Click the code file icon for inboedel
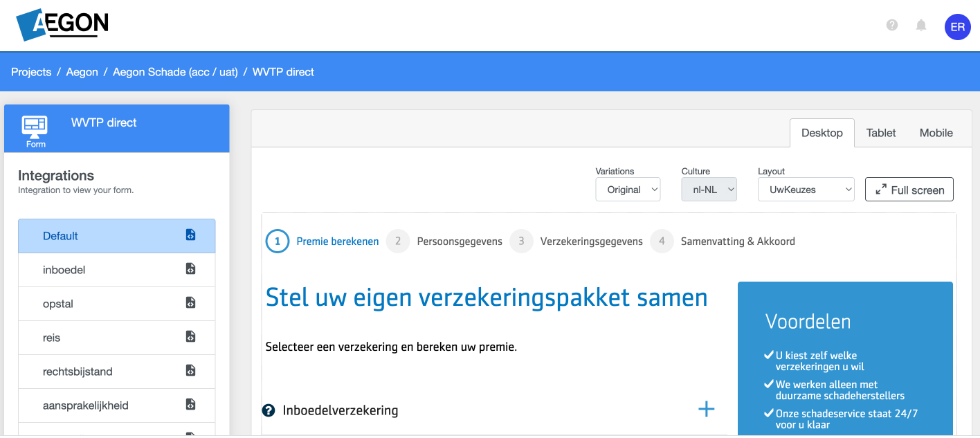 pyautogui.click(x=190, y=269)
